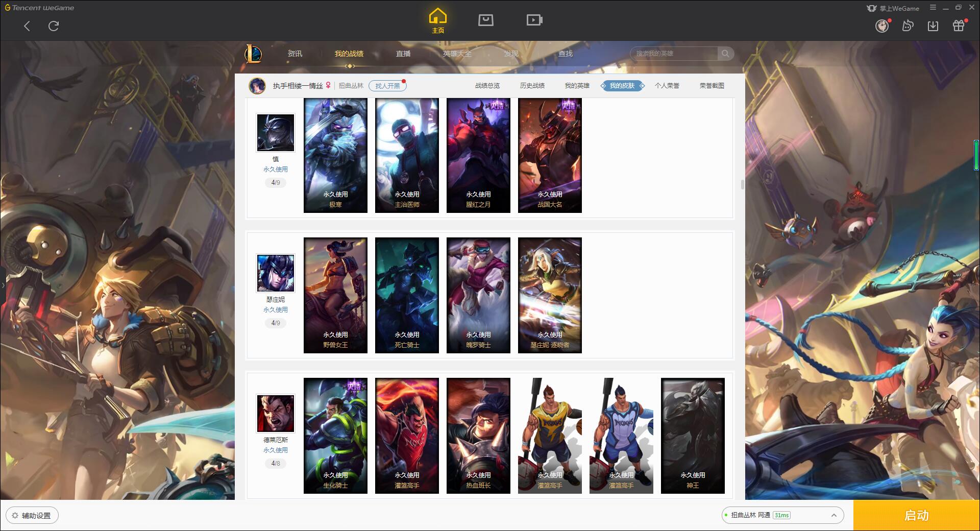The width and height of the screenshot is (980, 531).
Task: Open the 主治医师 skin card
Action: pos(407,155)
